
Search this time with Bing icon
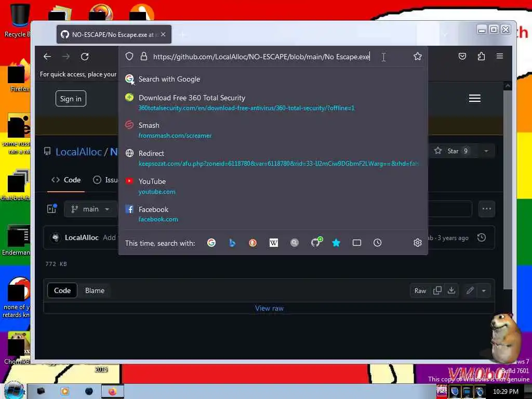click(232, 243)
